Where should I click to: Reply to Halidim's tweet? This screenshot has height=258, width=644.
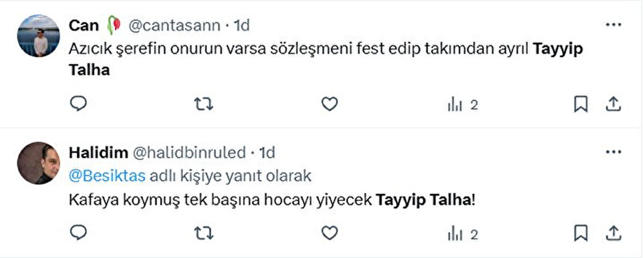78,233
